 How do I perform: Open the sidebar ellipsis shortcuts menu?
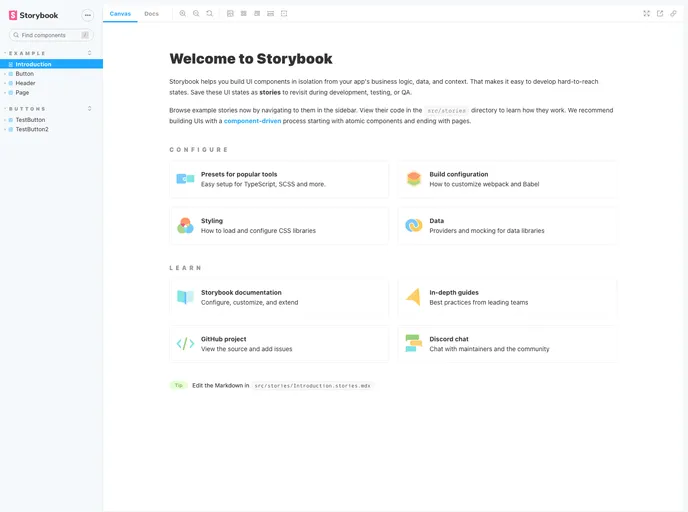pos(87,15)
